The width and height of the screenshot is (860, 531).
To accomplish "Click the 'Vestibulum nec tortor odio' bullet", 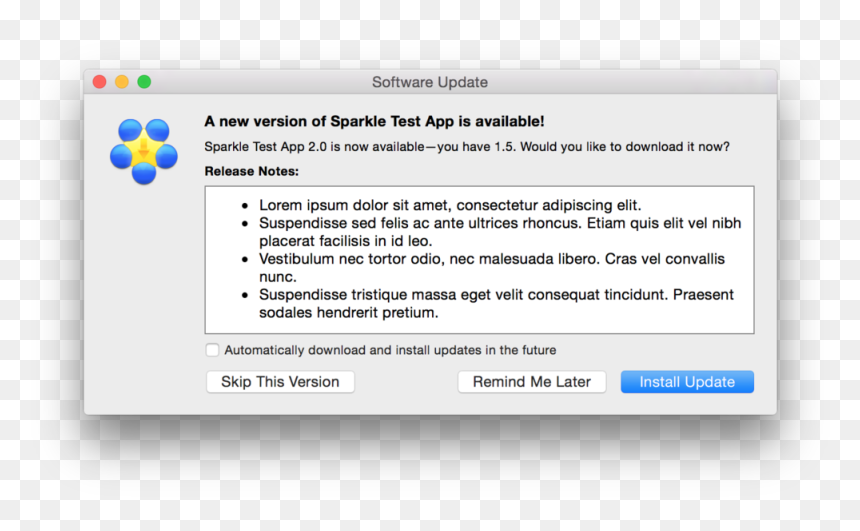I will 492,268.
